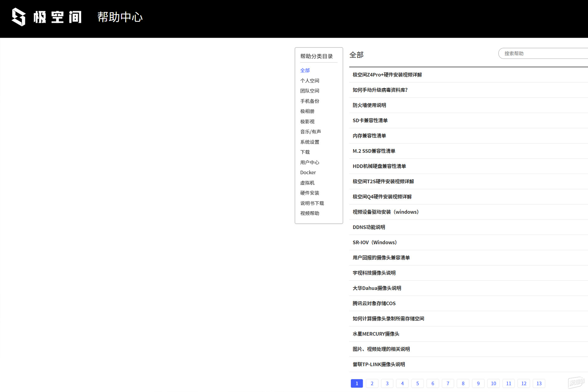Jump to page 4

402,383
